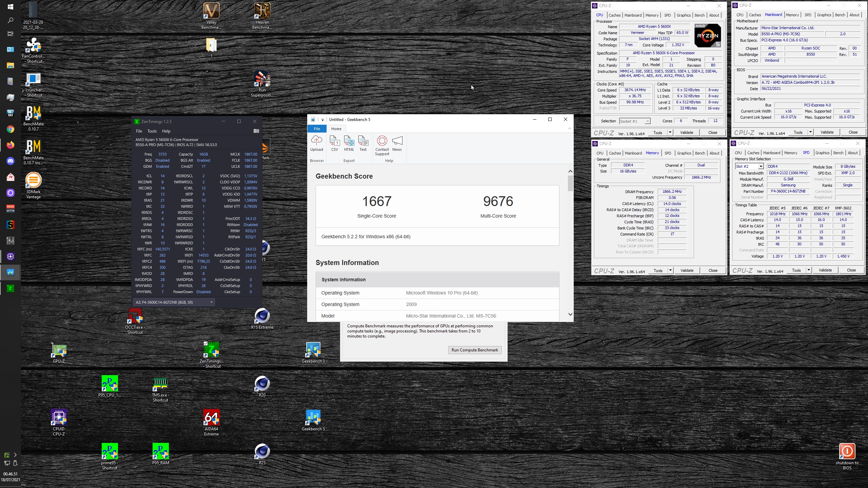Switch to Bench tab in CPU-Z Memory window

(700, 153)
